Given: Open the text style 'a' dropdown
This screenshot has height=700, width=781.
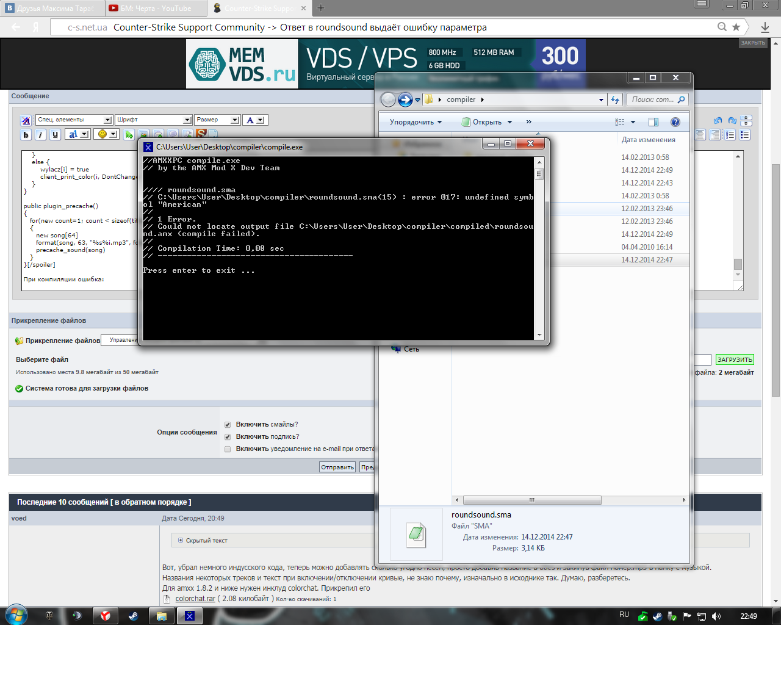Looking at the screenshot, I should 78,134.
